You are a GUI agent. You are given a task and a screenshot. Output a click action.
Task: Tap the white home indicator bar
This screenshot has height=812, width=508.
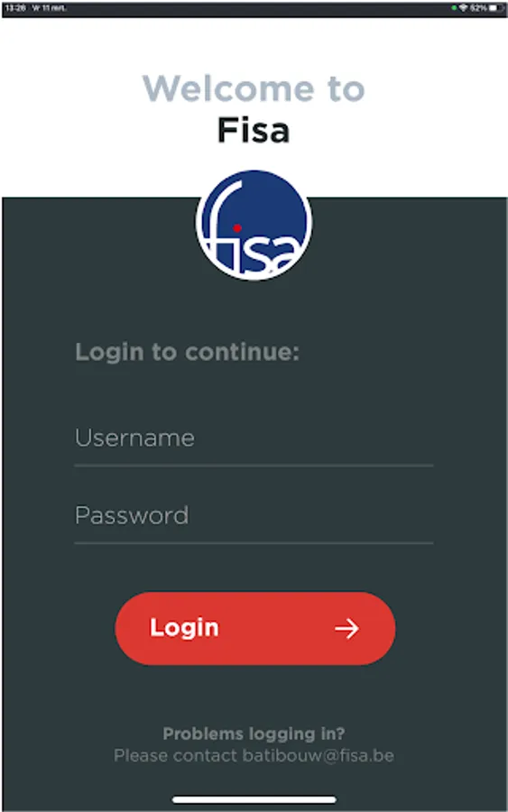coord(254,799)
